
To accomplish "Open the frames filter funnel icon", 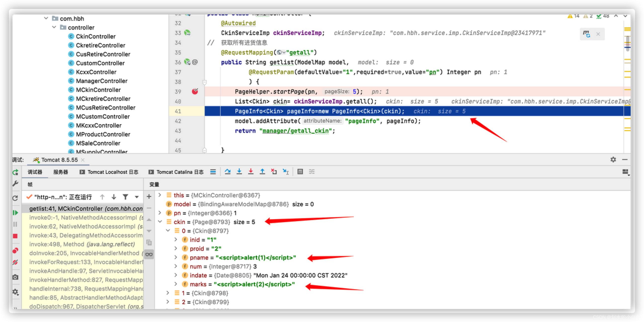I will click(125, 197).
